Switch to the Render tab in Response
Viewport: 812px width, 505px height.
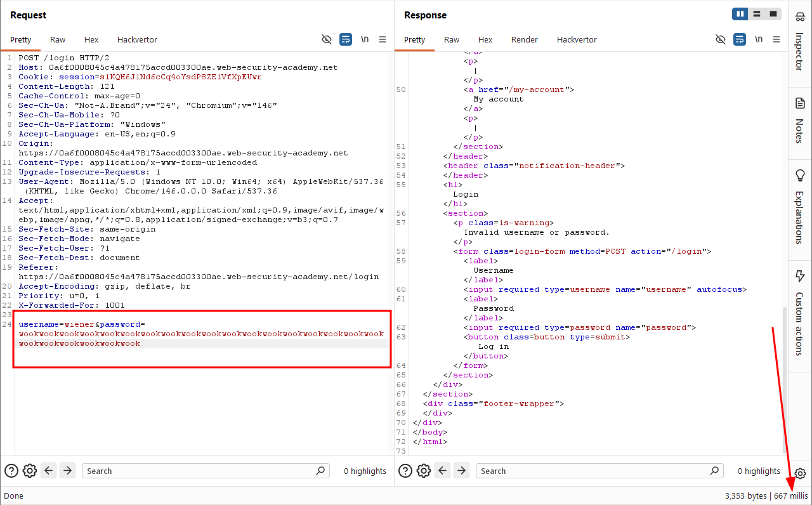tap(525, 39)
